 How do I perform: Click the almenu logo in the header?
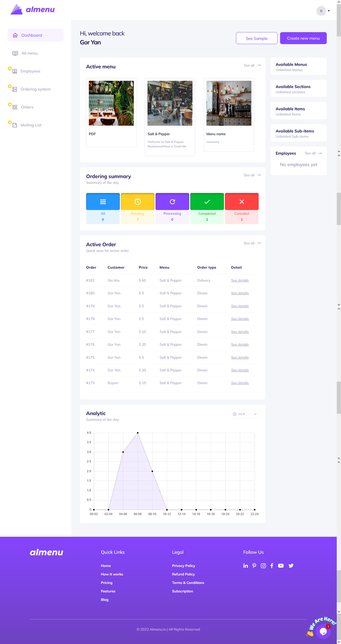tap(32, 10)
